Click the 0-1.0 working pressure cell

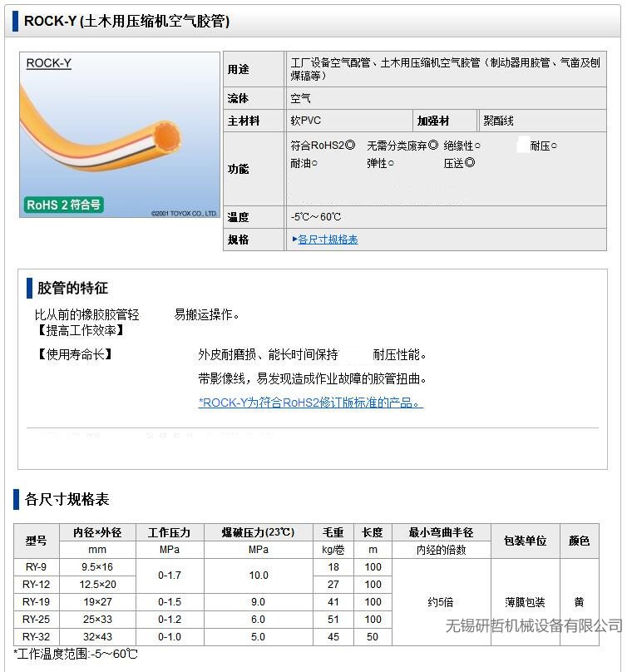click(170, 637)
